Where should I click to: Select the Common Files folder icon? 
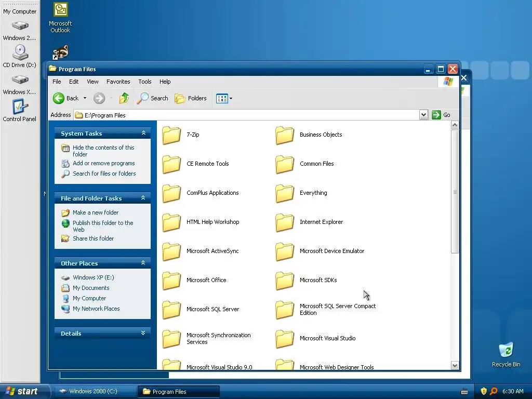tap(285, 164)
